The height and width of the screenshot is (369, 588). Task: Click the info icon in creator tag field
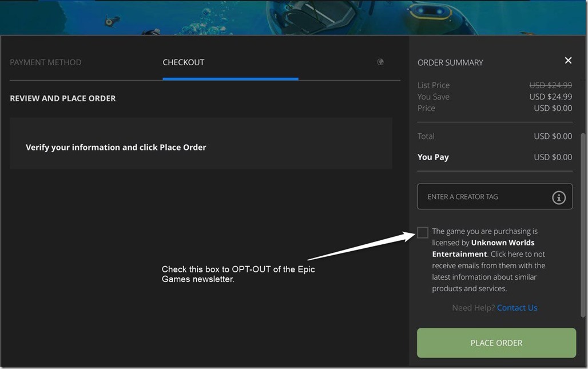point(558,197)
